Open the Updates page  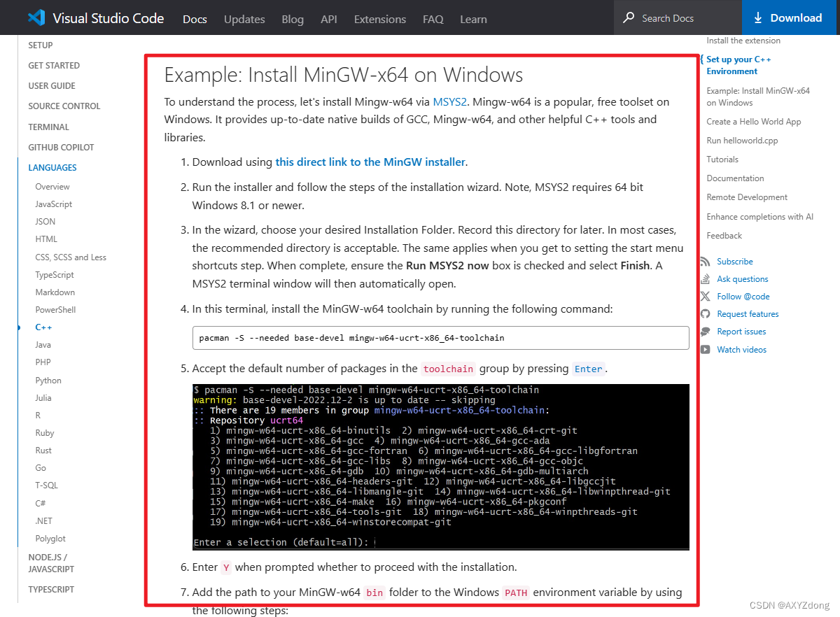[244, 19]
